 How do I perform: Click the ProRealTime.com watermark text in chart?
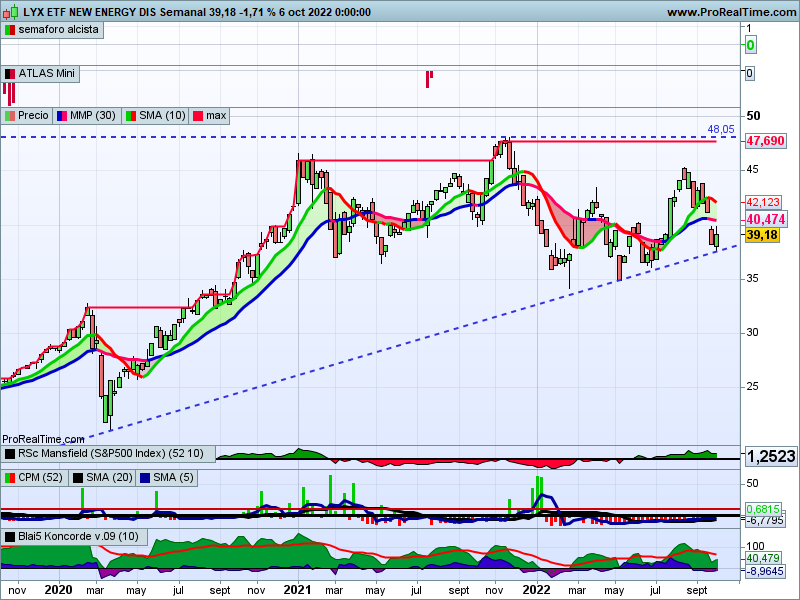tap(43, 439)
